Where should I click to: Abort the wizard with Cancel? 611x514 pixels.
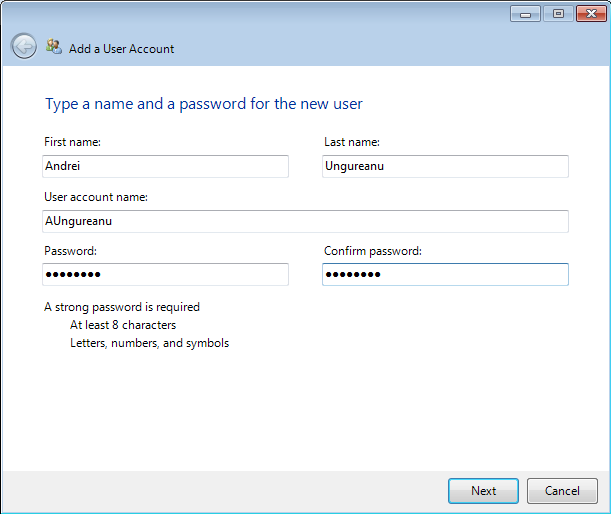pos(562,491)
